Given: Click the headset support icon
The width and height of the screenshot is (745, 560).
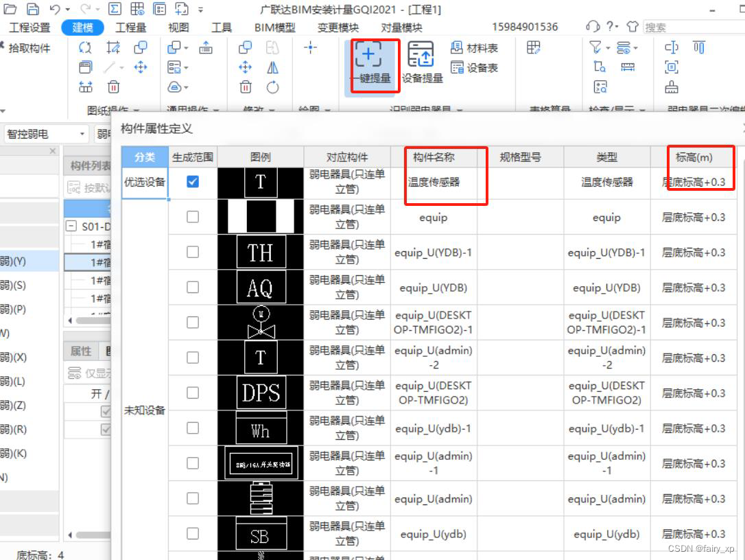Looking at the screenshot, I should [x=593, y=26].
